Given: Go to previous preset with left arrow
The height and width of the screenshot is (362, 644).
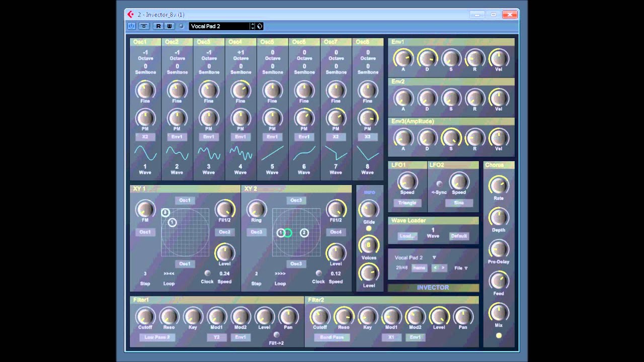Looking at the screenshot, I should 436,268.
